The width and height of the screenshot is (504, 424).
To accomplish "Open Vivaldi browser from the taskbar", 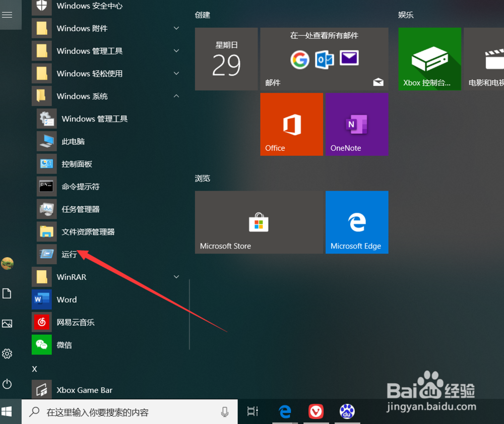I will (316, 411).
